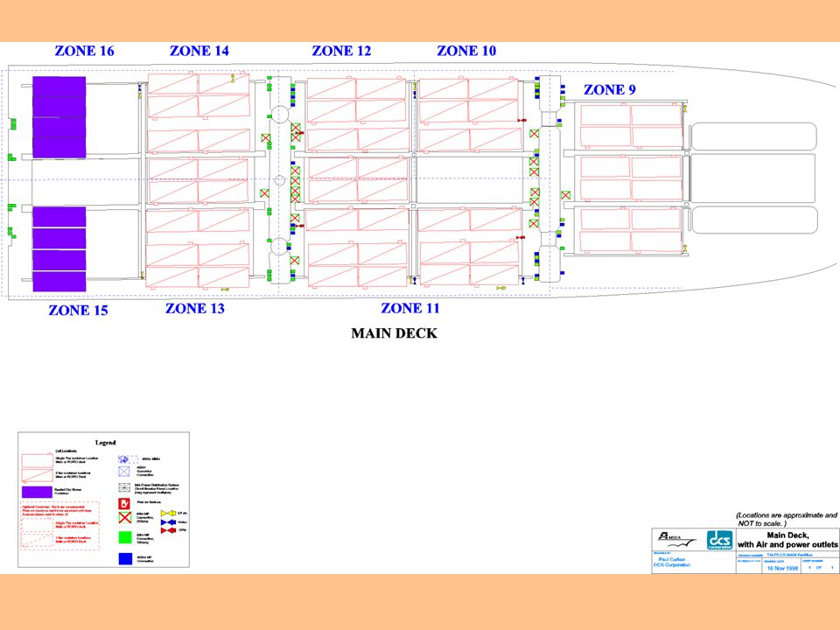Click the dashed optional single tier sample in legend

37,524
